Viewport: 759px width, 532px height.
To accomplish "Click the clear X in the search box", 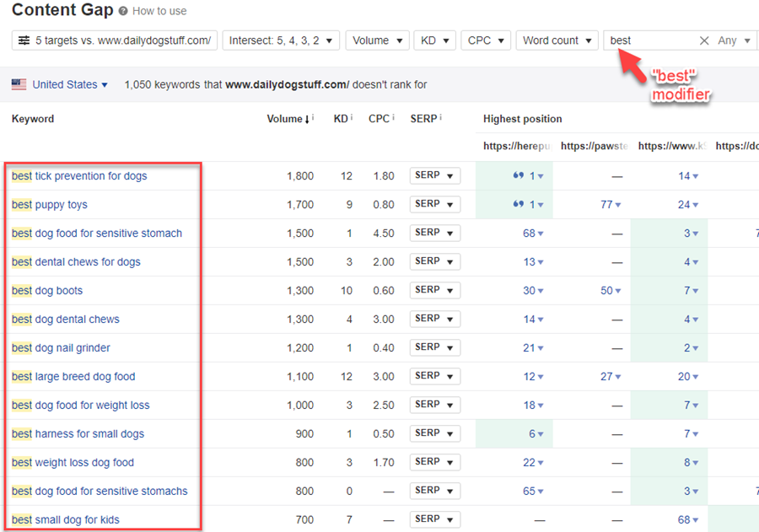I will pos(704,40).
